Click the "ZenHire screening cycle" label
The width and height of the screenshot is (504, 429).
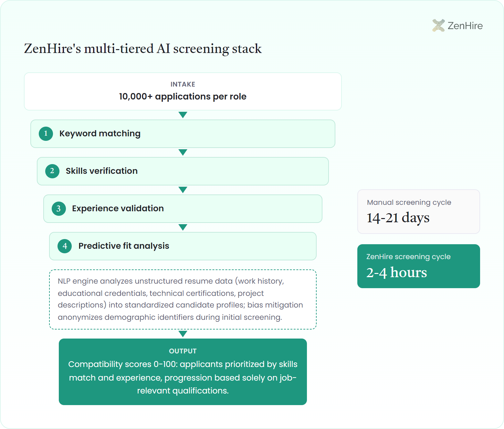[x=408, y=257]
